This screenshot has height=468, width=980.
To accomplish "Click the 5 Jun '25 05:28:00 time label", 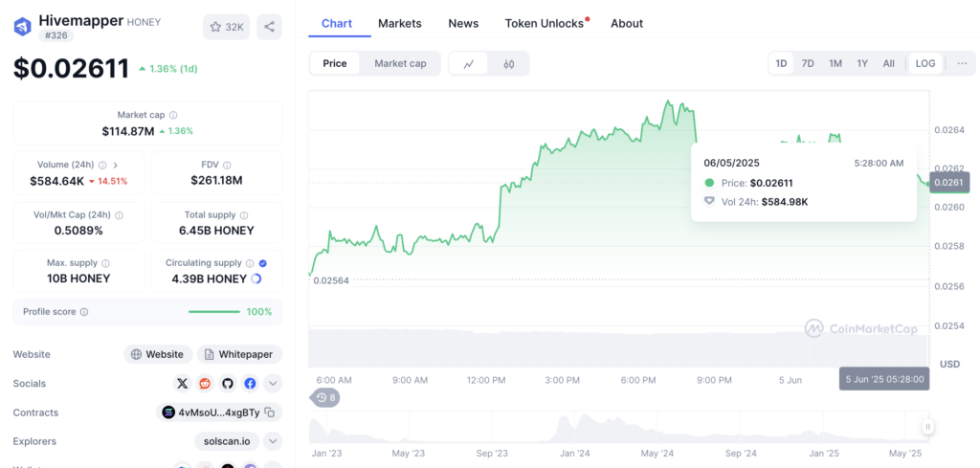I will 884,379.
